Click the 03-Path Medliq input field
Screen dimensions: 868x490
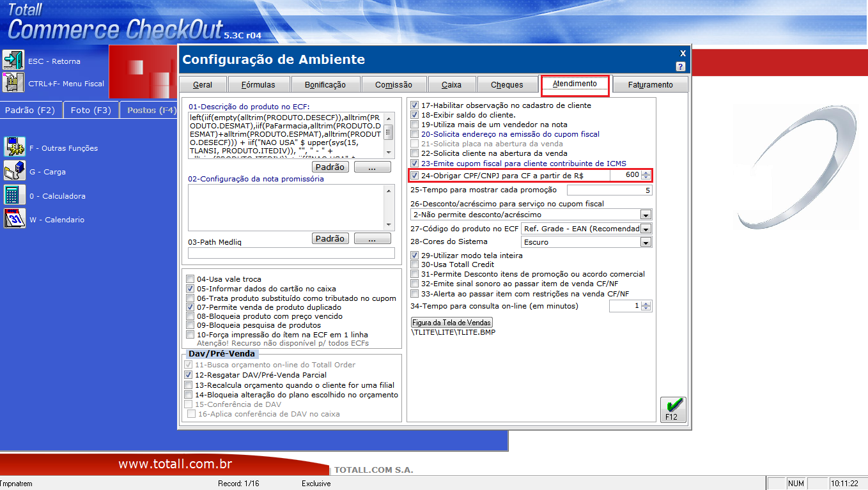tap(291, 253)
